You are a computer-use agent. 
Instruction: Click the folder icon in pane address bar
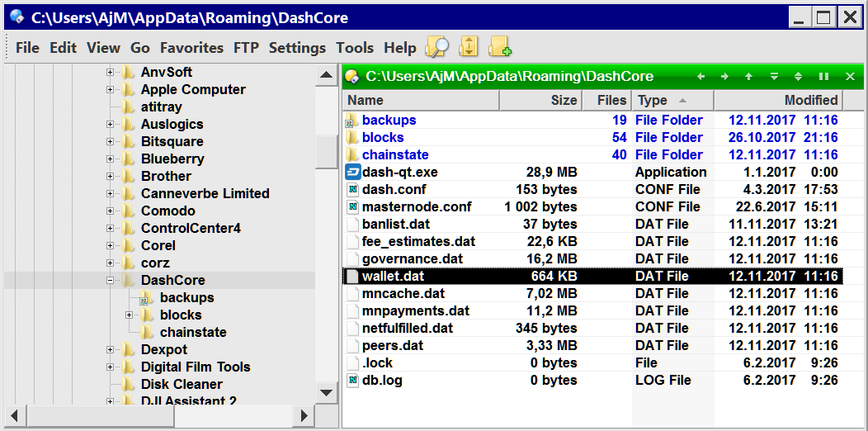click(x=351, y=77)
